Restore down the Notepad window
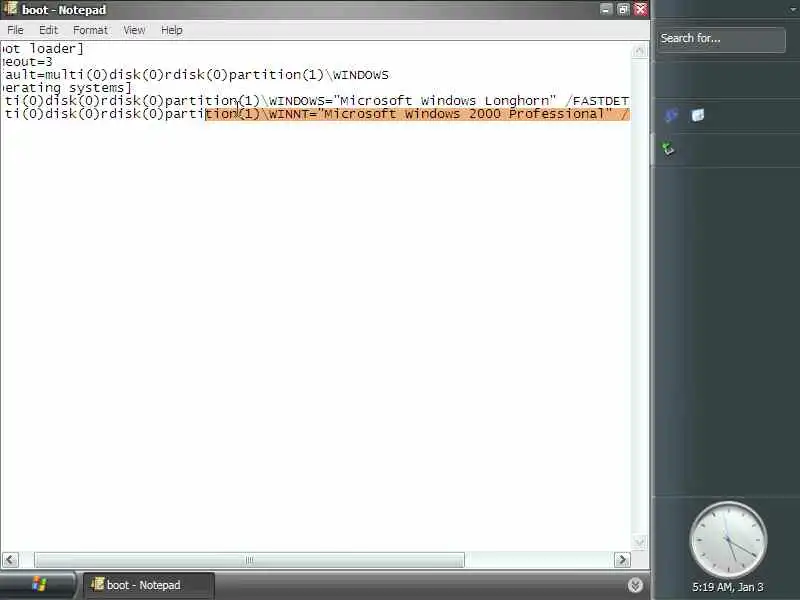Viewport: 800px width, 600px height. click(623, 9)
